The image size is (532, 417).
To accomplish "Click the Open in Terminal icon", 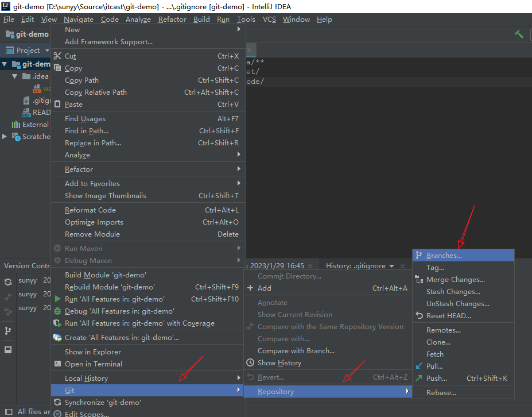I will pyautogui.click(x=58, y=364).
